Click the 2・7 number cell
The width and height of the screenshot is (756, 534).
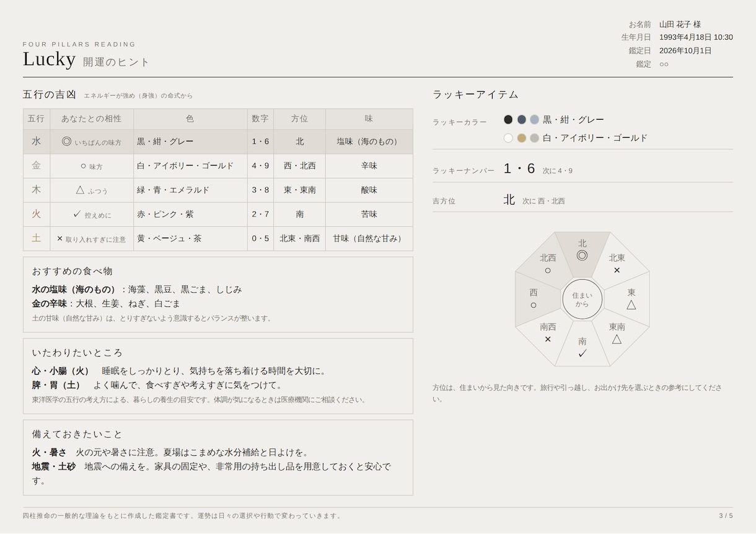(x=260, y=214)
